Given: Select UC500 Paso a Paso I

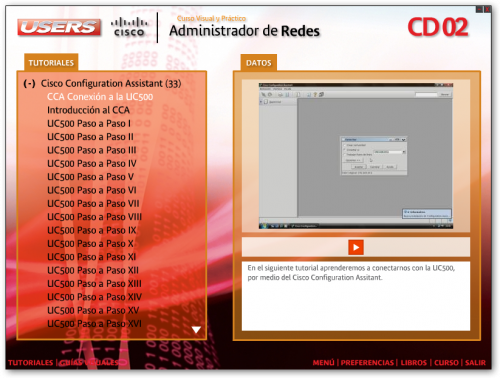Looking at the screenshot, I should 89,124.
